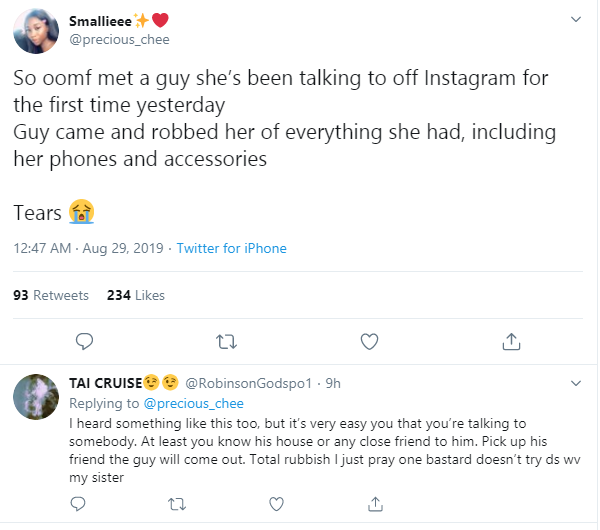Open Twitter for iPhone link

click(231, 248)
